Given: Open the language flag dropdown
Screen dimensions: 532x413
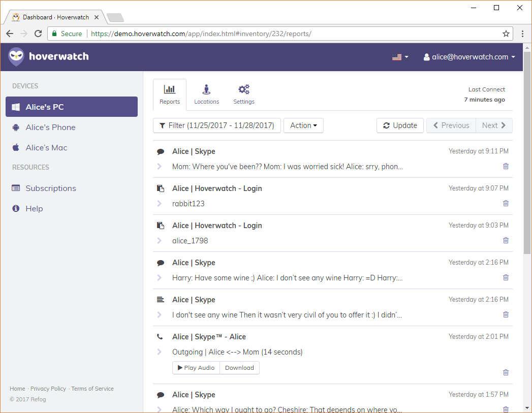Looking at the screenshot, I should click(400, 57).
